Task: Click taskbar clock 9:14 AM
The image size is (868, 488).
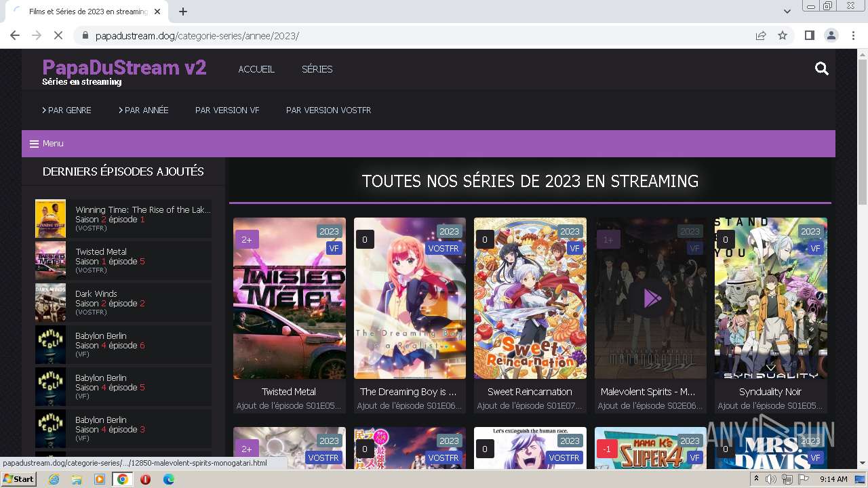Action: pyautogui.click(x=833, y=479)
